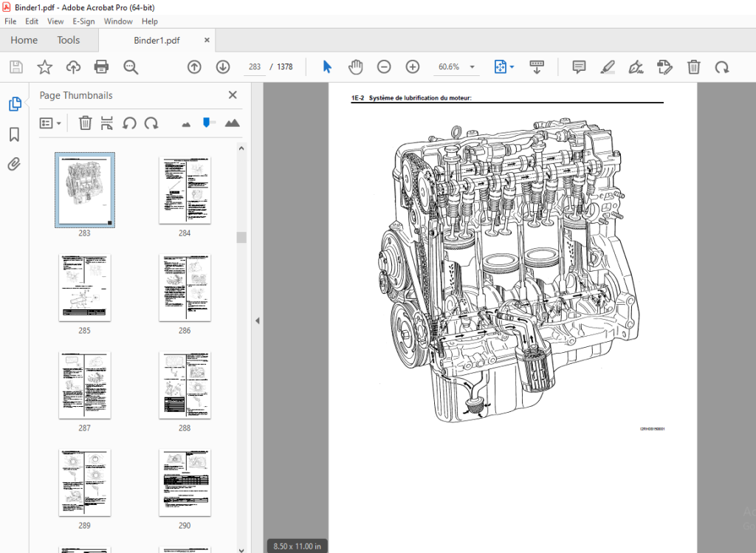Click the Stamp tool icon
The image size is (756, 553).
(665, 67)
